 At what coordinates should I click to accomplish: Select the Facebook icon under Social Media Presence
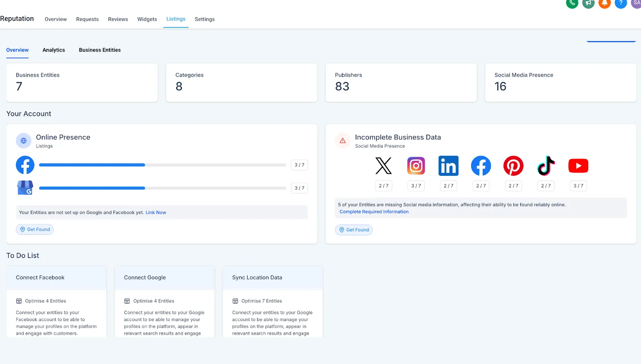click(481, 166)
